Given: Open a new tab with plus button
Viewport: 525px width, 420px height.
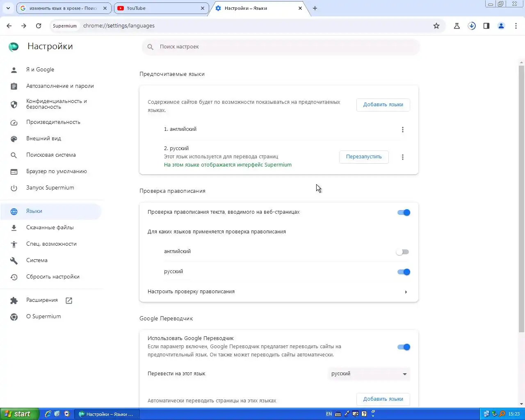Looking at the screenshot, I should click(315, 8).
